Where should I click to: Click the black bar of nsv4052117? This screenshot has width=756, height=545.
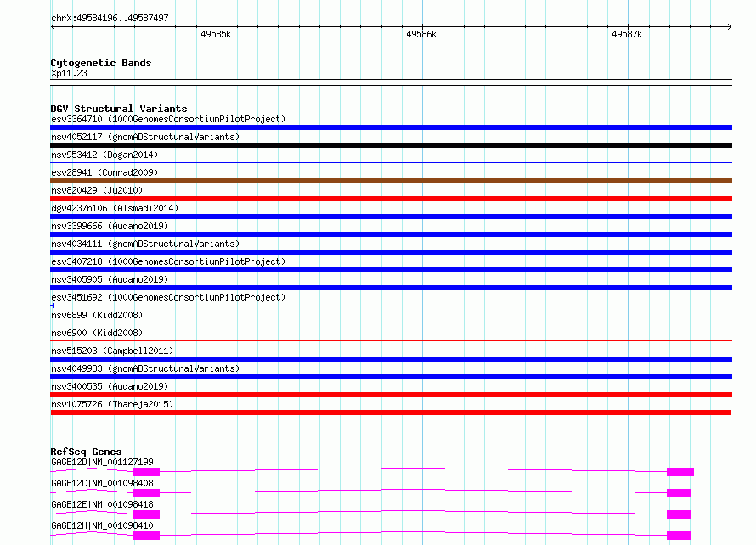[391, 145]
